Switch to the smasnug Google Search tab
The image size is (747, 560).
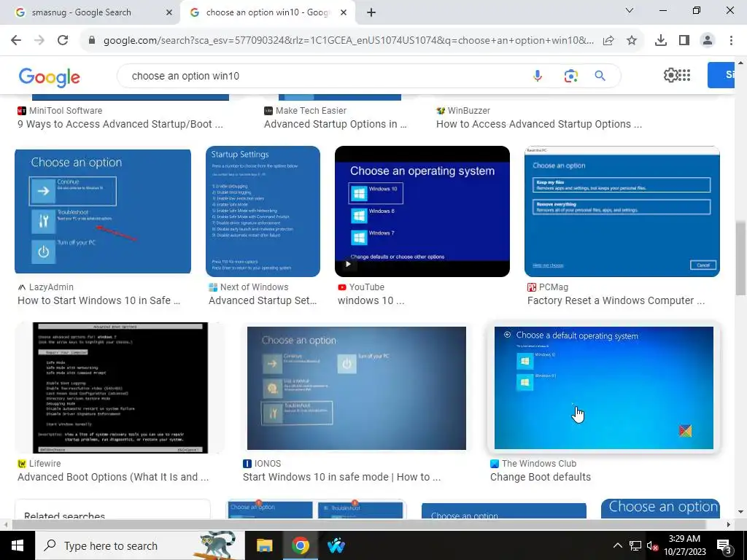(90, 12)
